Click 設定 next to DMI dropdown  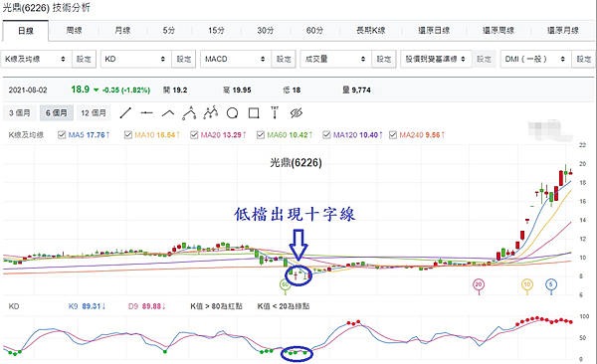point(584,59)
